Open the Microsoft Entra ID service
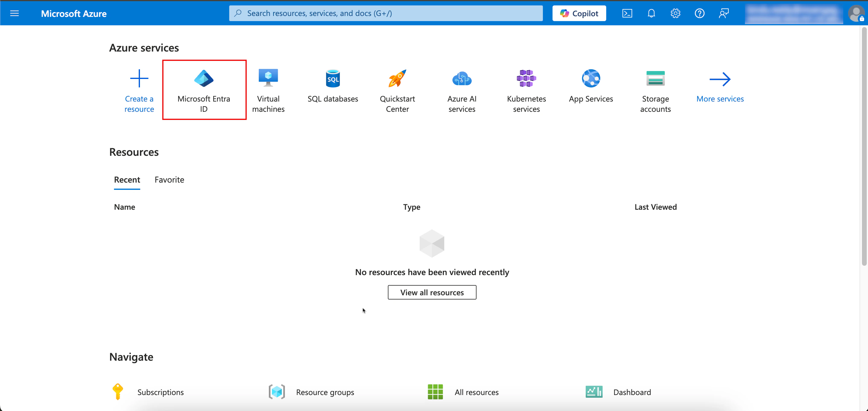Viewport: 868px width, 411px height. click(x=204, y=89)
